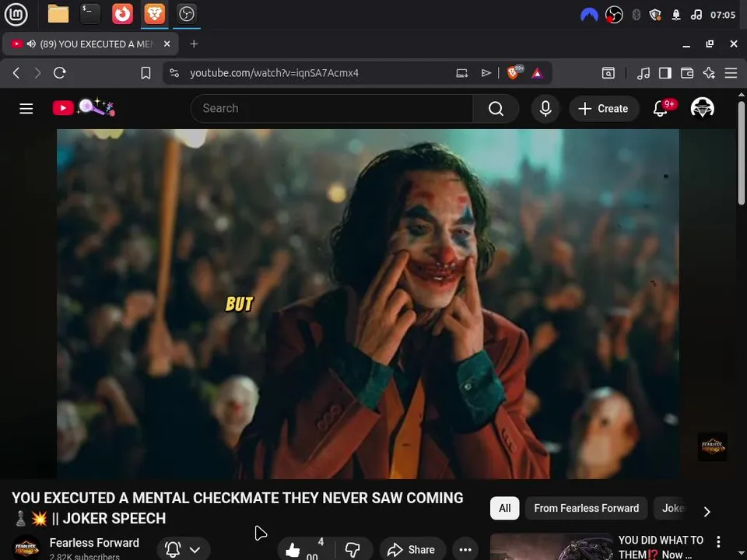This screenshot has width=747, height=560.
Task: Close the YOU EXECUTED A MEN tab
Action: tap(167, 44)
